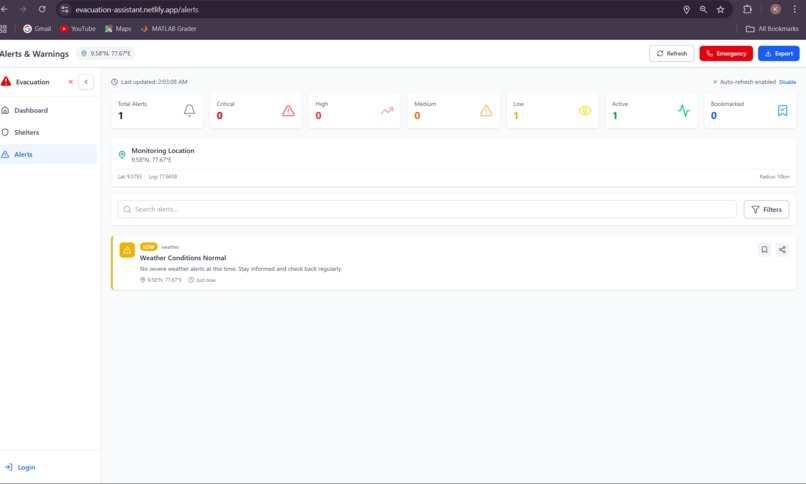Open the Filters panel
Screen dimensions: 806x484
point(766,210)
